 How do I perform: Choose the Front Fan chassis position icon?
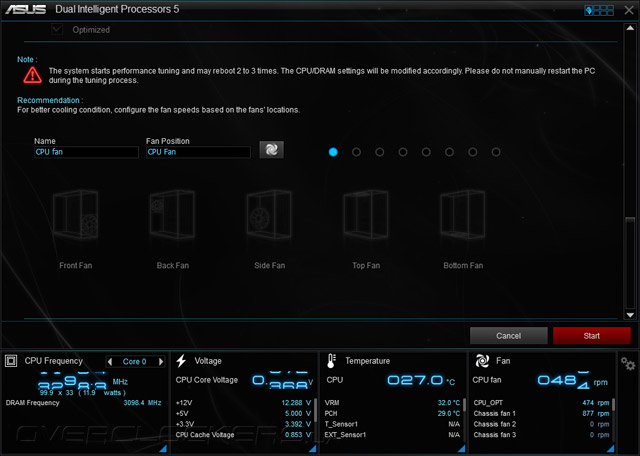click(x=76, y=214)
